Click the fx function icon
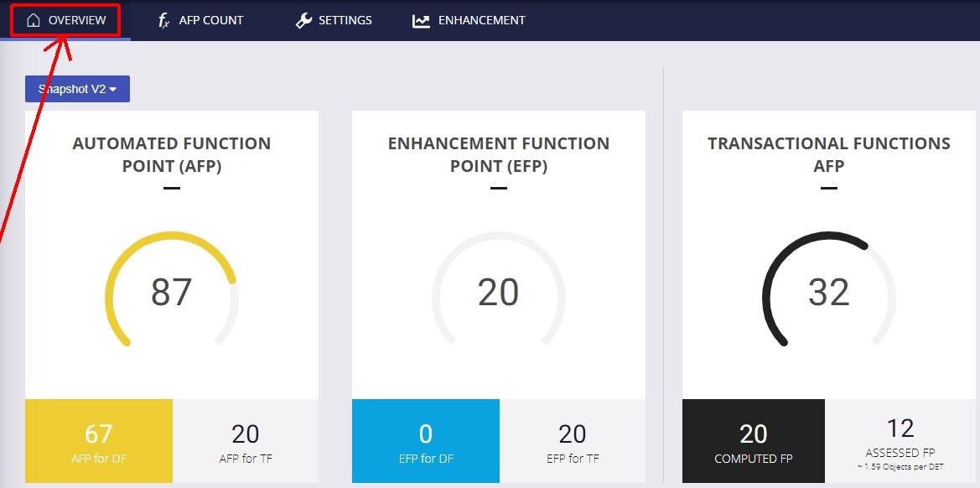The image size is (980, 488). 164,20
